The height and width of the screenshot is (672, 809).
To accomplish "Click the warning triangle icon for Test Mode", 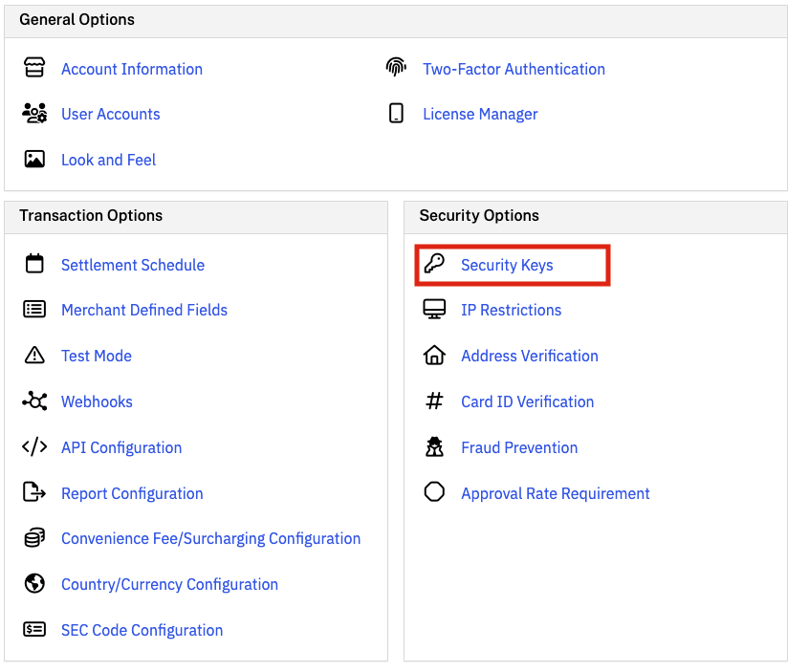I will (34, 356).
